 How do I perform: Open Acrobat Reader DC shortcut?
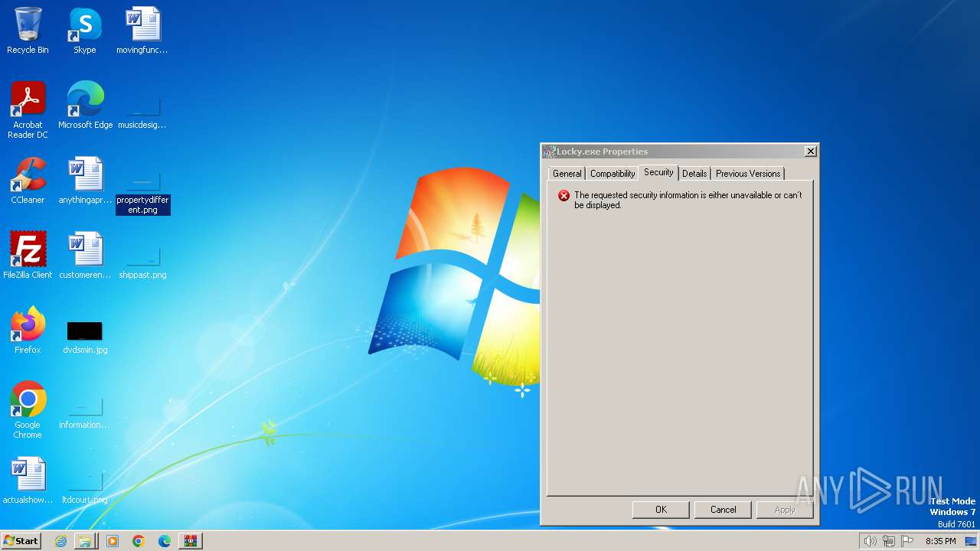click(28, 110)
